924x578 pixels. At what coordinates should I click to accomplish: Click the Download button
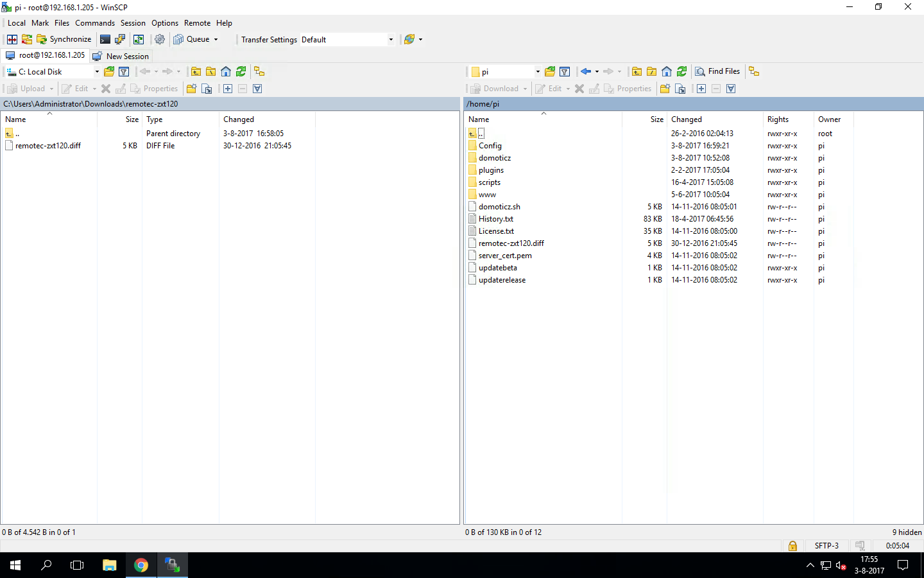(494, 89)
